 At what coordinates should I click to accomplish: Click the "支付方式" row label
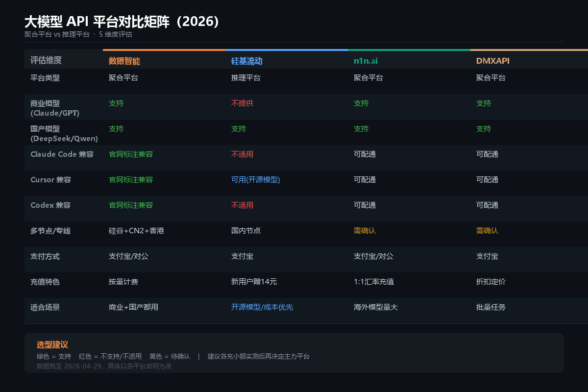pos(45,256)
